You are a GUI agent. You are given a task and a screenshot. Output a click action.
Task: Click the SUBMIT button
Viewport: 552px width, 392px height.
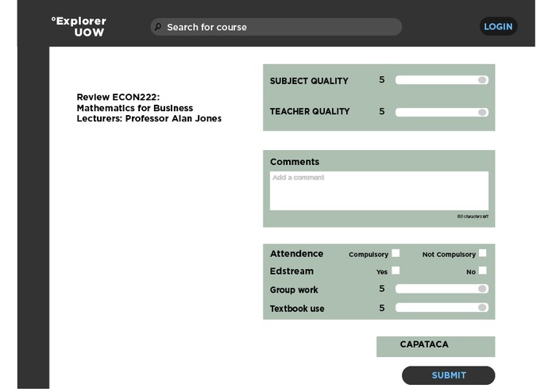coord(449,375)
